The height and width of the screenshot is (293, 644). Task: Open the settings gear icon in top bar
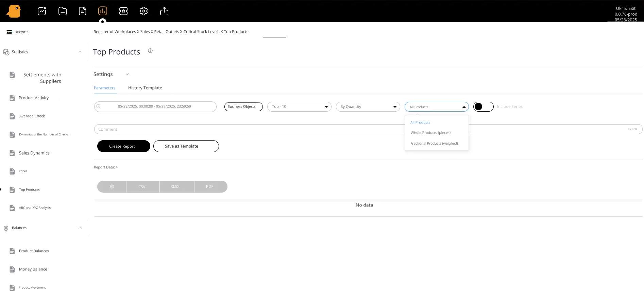[x=143, y=11]
